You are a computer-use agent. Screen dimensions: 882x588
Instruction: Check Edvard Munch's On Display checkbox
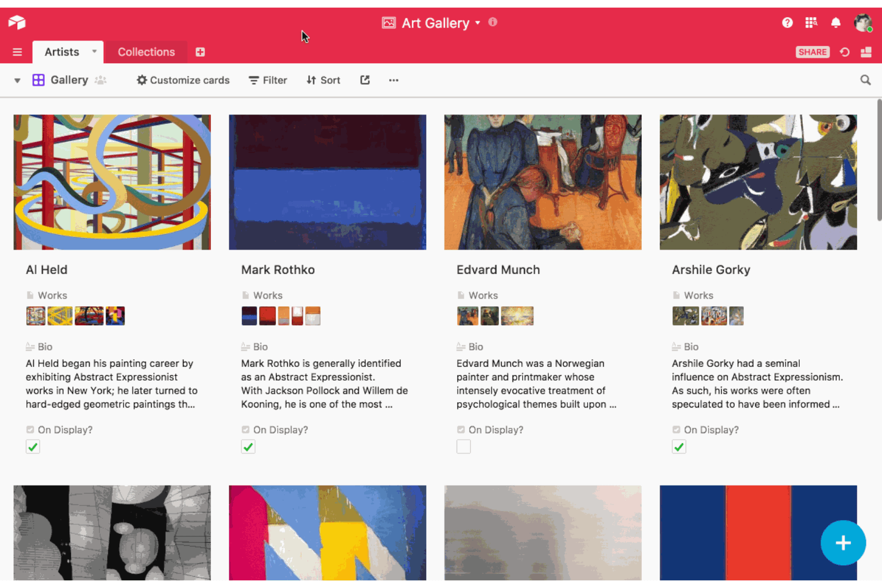464,447
